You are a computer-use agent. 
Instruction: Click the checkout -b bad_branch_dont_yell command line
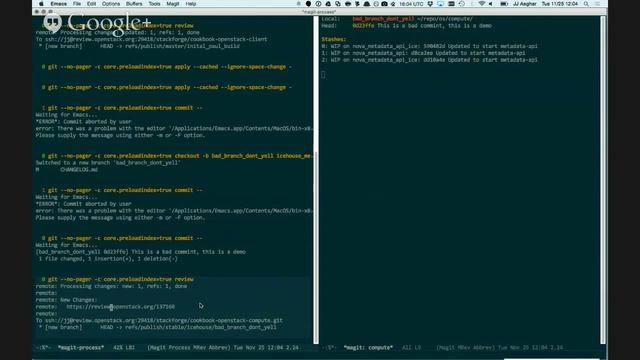point(176,156)
